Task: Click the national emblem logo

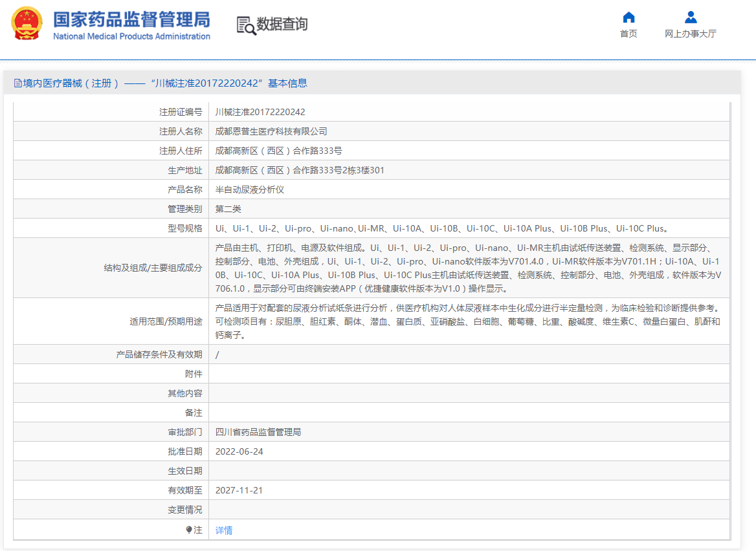Action: pos(27,24)
